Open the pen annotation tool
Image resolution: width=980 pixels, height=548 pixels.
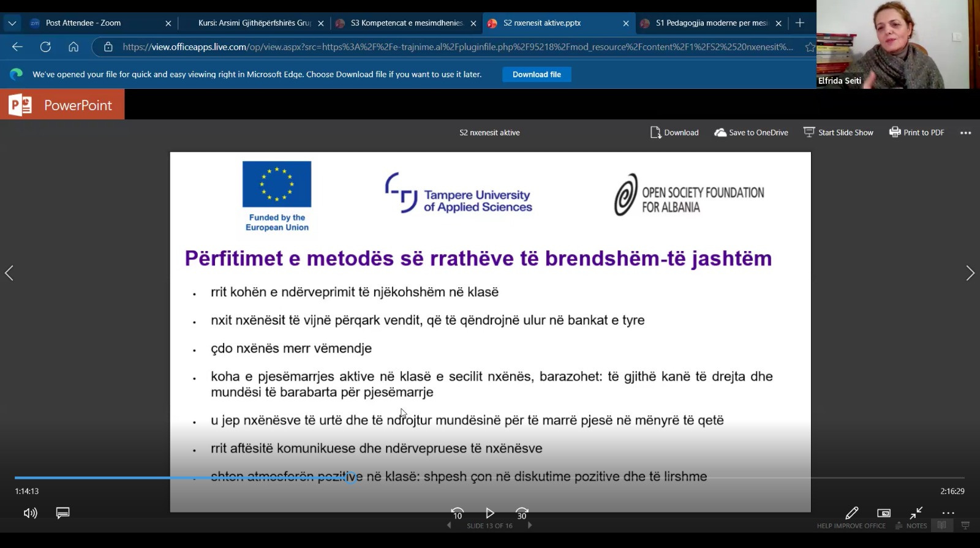coord(851,513)
